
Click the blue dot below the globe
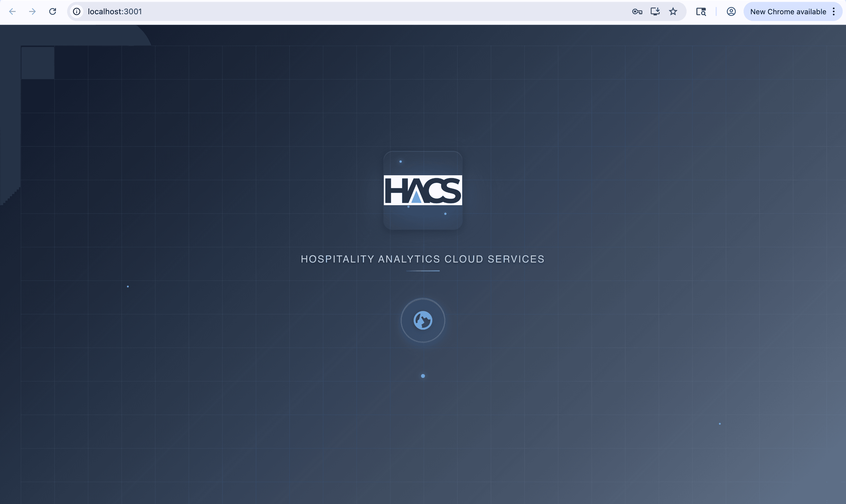(x=423, y=376)
